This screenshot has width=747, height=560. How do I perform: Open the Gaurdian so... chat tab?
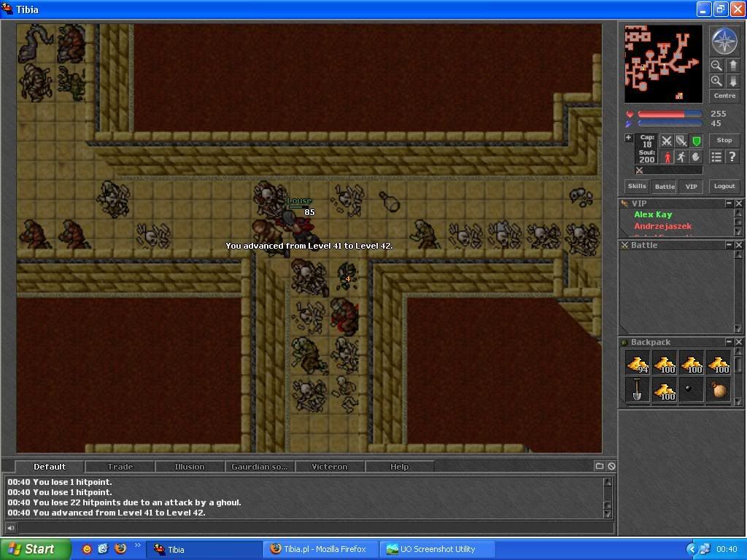pos(260,467)
